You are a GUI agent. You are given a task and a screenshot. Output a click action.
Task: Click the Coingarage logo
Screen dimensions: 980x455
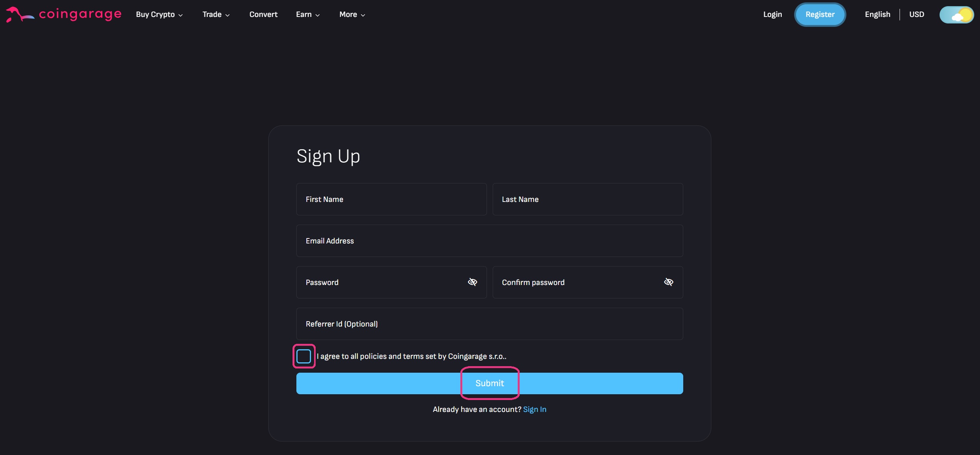(x=64, y=15)
